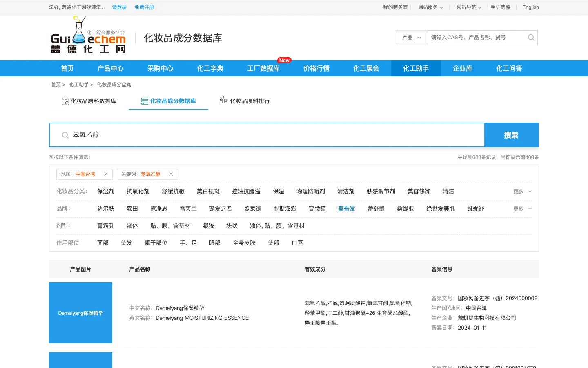Filter by category 舒缓抗敏
The image size is (588, 368).
pyautogui.click(x=173, y=191)
